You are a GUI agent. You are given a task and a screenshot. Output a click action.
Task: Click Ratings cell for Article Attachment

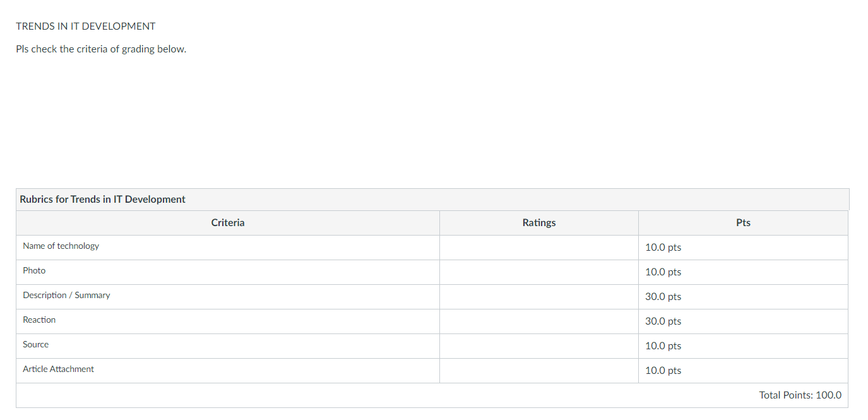(539, 371)
